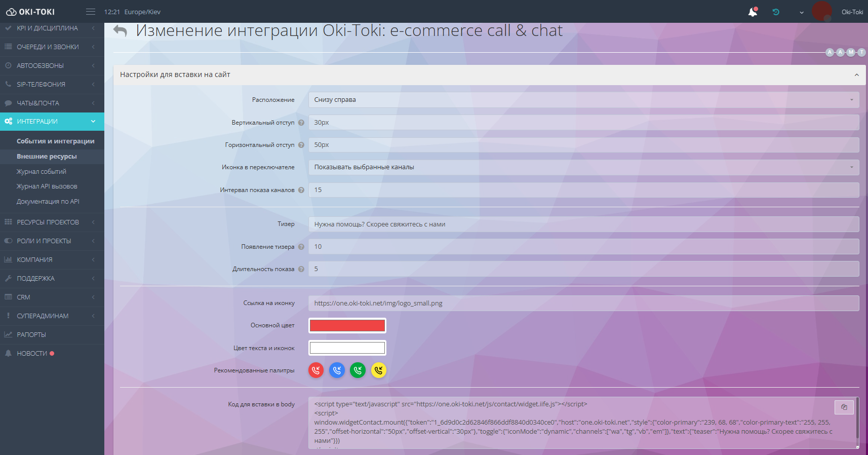Click the refresh history icon in top bar
Viewport: 868px width, 455px height.
click(776, 12)
